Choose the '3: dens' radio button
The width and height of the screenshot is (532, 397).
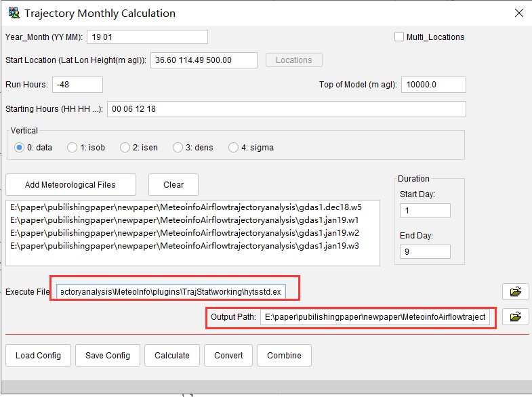pyautogui.click(x=178, y=147)
